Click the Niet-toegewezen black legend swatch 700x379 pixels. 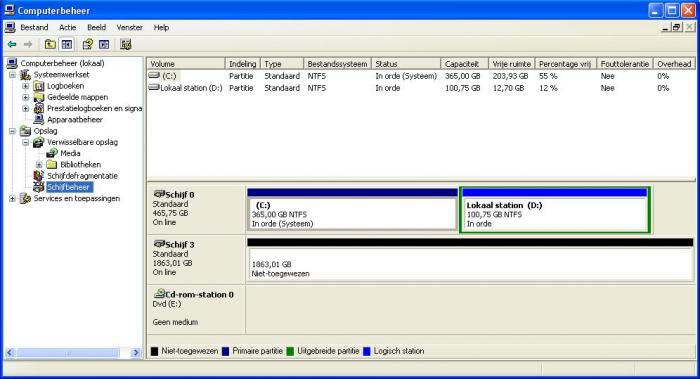(x=154, y=351)
